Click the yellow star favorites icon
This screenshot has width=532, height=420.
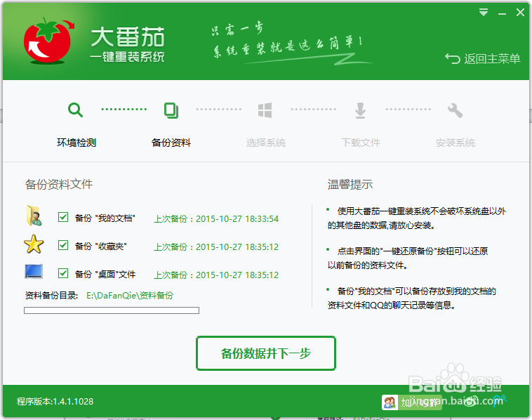point(34,244)
